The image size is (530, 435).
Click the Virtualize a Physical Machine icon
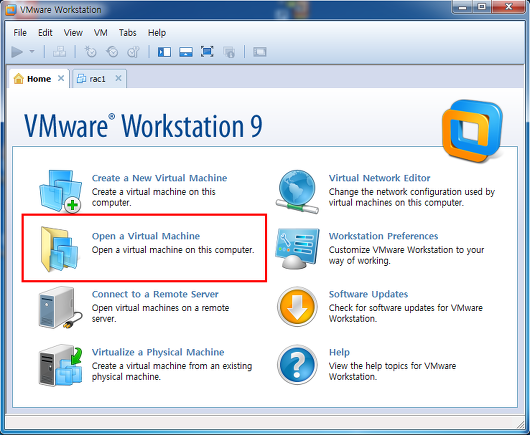coord(61,365)
